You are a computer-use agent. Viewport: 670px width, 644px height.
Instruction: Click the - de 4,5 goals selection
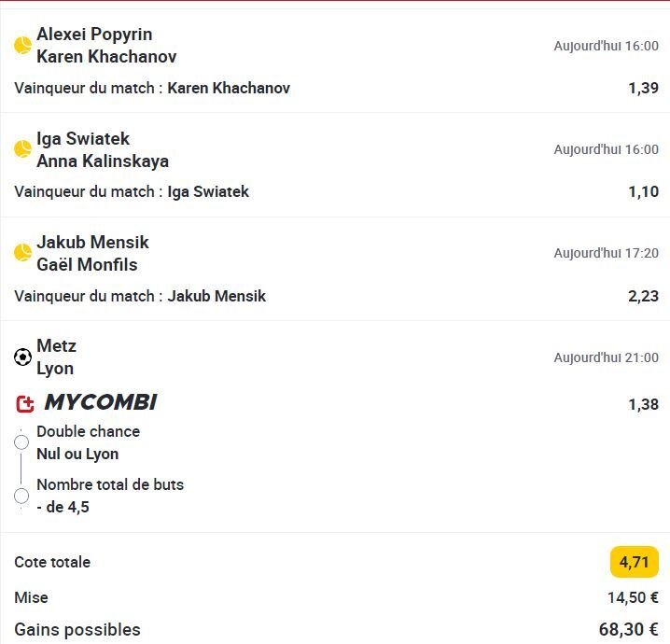[63, 507]
